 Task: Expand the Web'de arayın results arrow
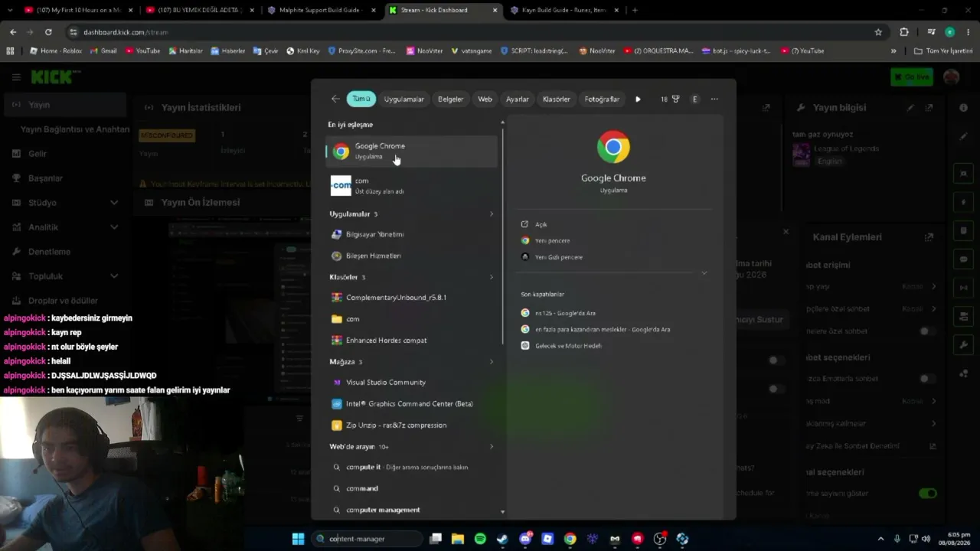coord(492,447)
